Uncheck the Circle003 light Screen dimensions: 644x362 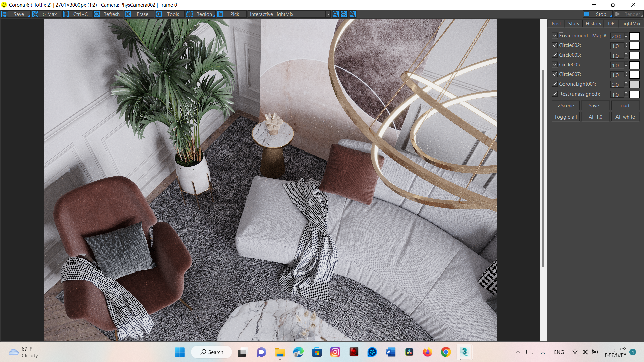tap(555, 55)
